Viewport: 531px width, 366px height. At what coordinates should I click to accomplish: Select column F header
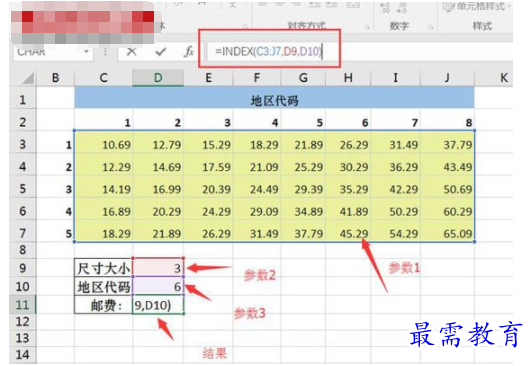tap(257, 78)
